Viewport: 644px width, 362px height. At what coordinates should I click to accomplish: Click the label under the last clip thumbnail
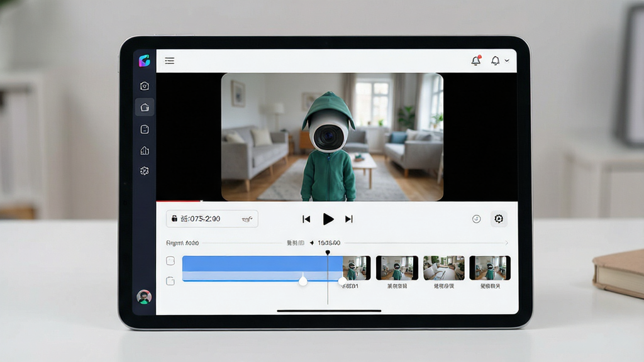coord(491,286)
